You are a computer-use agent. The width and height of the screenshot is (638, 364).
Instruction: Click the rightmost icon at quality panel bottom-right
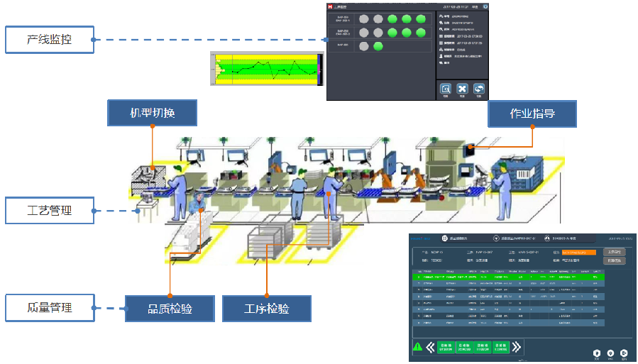(x=624, y=352)
